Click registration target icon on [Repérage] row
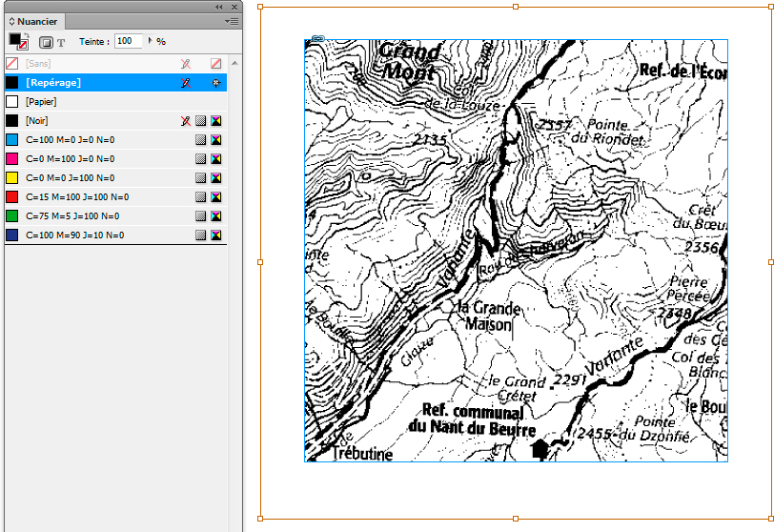This screenshot has height=532, width=774. coord(215,82)
